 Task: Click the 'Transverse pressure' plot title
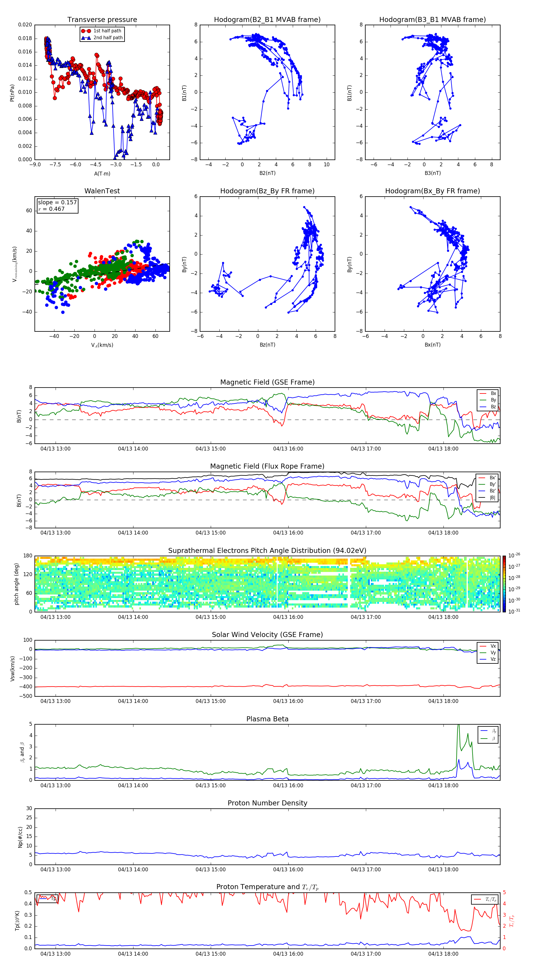click(x=102, y=20)
